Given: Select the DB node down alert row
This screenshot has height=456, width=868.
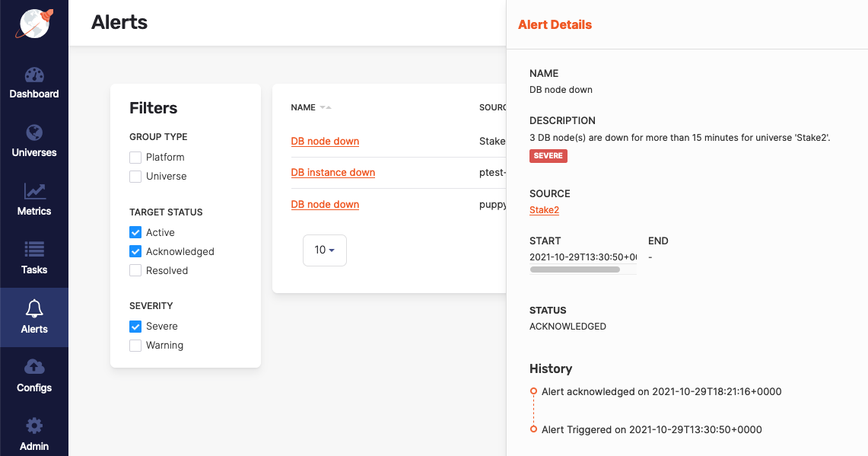Looking at the screenshot, I should pos(325,141).
